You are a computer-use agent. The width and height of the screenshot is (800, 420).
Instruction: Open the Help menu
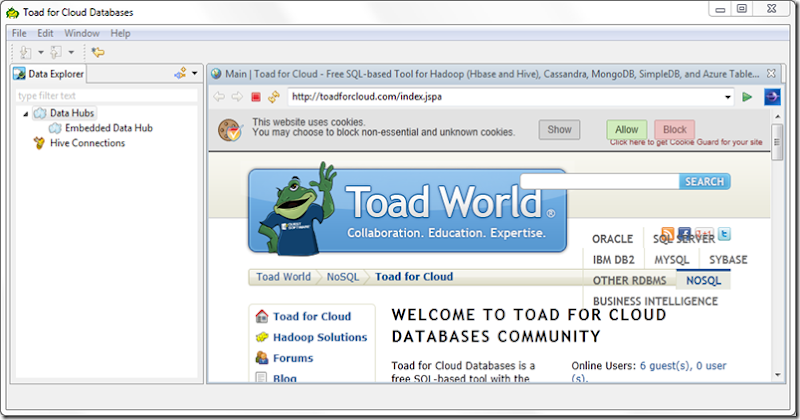coord(120,33)
